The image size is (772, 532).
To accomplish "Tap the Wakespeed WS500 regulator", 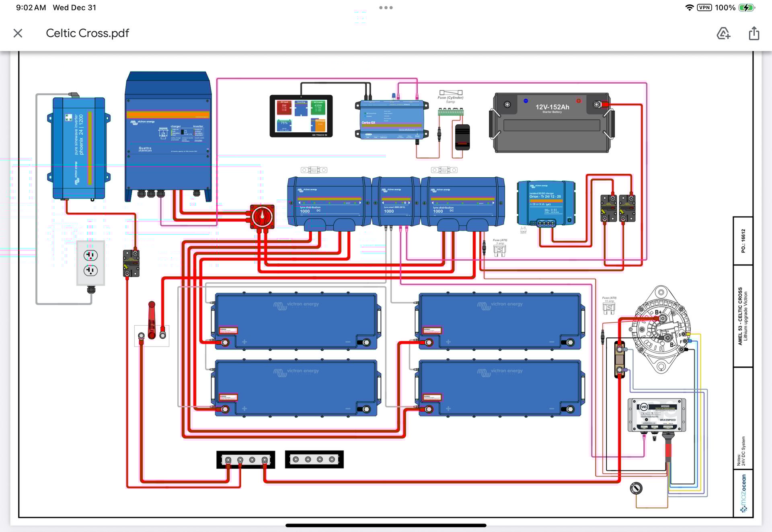I will (657, 415).
